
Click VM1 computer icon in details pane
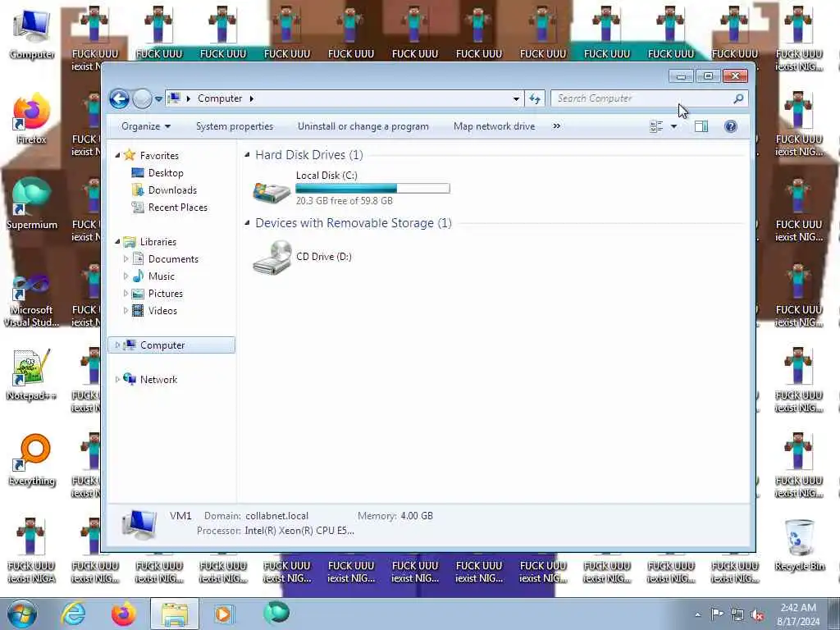[x=139, y=524]
